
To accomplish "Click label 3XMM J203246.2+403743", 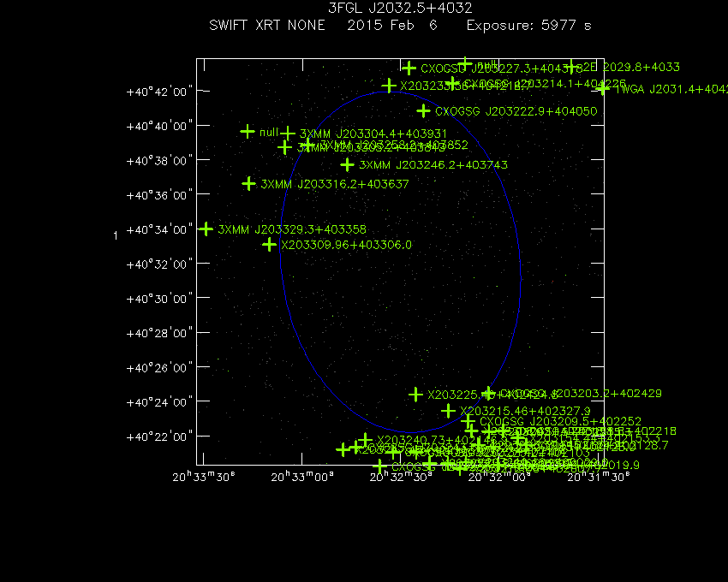I will point(433,165).
